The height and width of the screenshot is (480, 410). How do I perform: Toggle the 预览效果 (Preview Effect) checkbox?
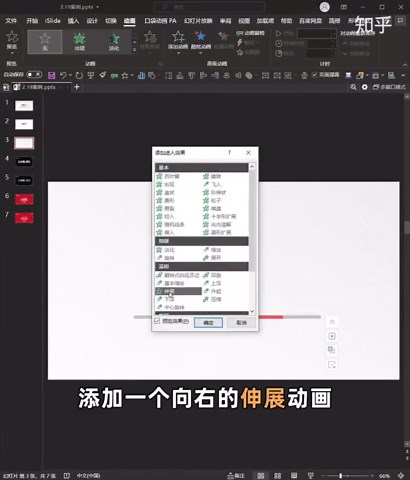tap(157, 321)
